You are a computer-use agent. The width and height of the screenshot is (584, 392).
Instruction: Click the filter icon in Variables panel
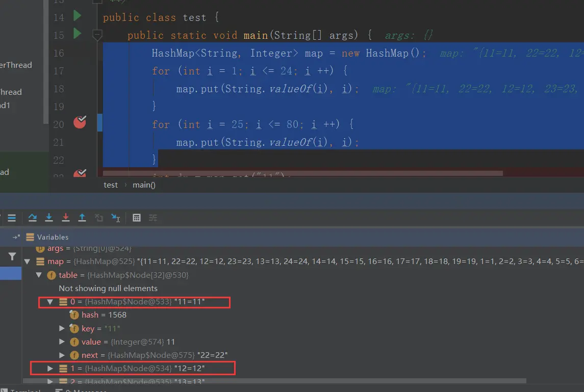pos(12,256)
